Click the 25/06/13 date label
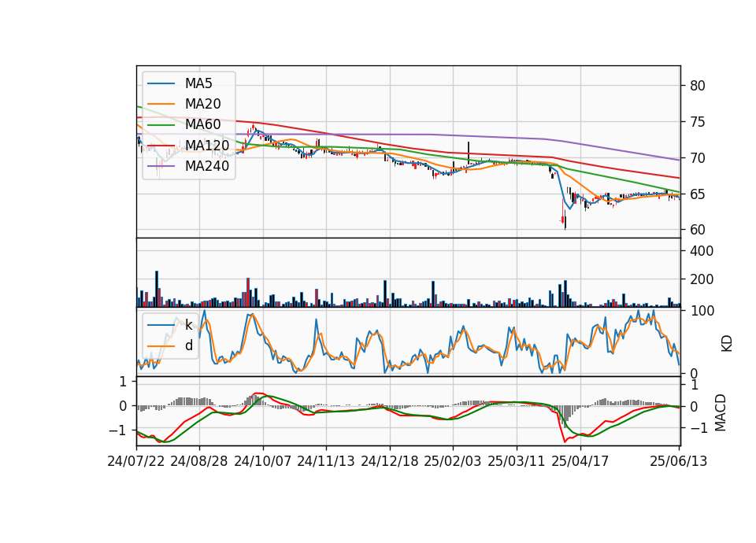This screenshot has width=756, height=543. [679, 461]
